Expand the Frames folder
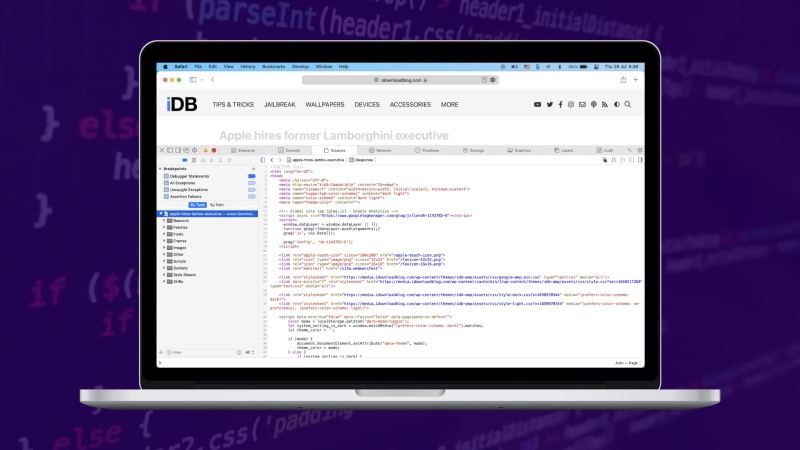 (x=164, y=241)
